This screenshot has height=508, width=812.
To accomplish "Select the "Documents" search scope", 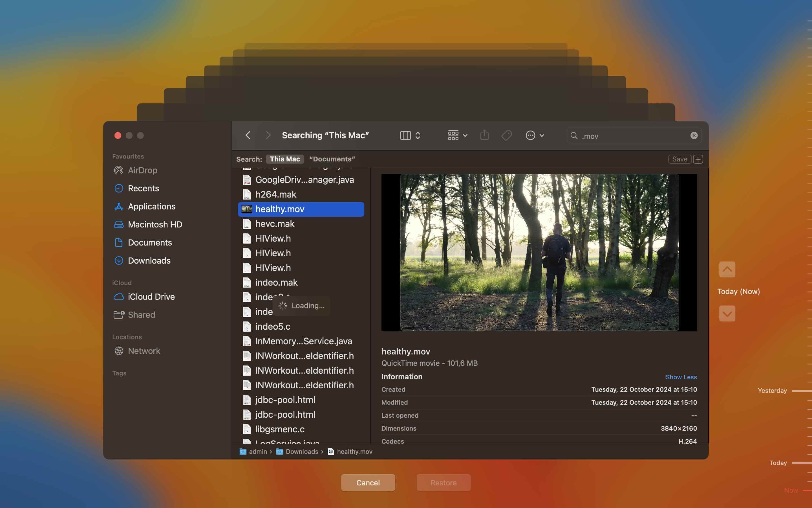I will point(332,159).
